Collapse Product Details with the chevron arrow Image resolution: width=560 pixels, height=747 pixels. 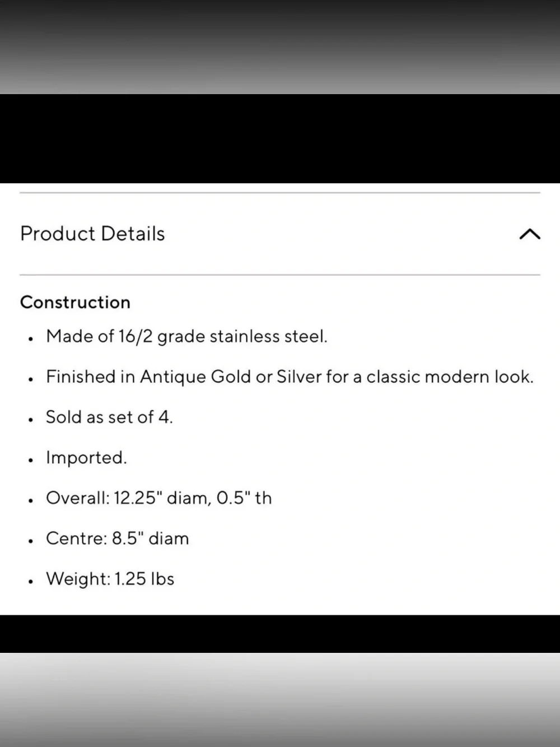pos(530,234)
